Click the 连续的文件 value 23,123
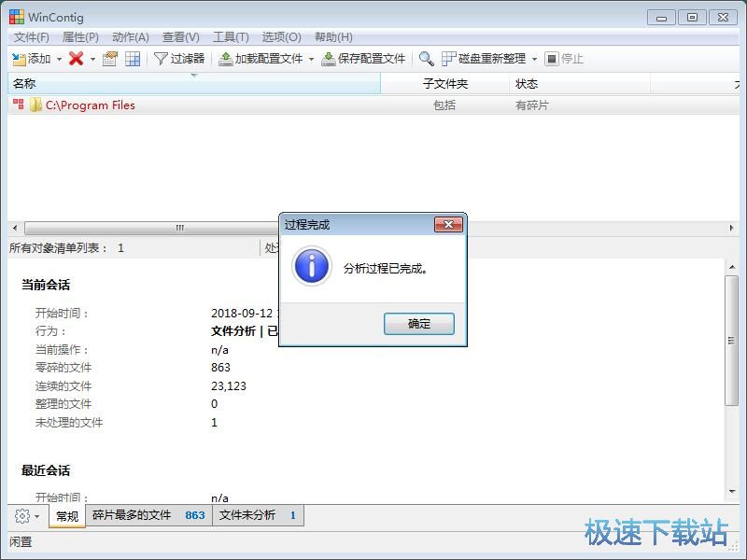Image resolution: width=747 pixels, height=560 pixels. 229,386
